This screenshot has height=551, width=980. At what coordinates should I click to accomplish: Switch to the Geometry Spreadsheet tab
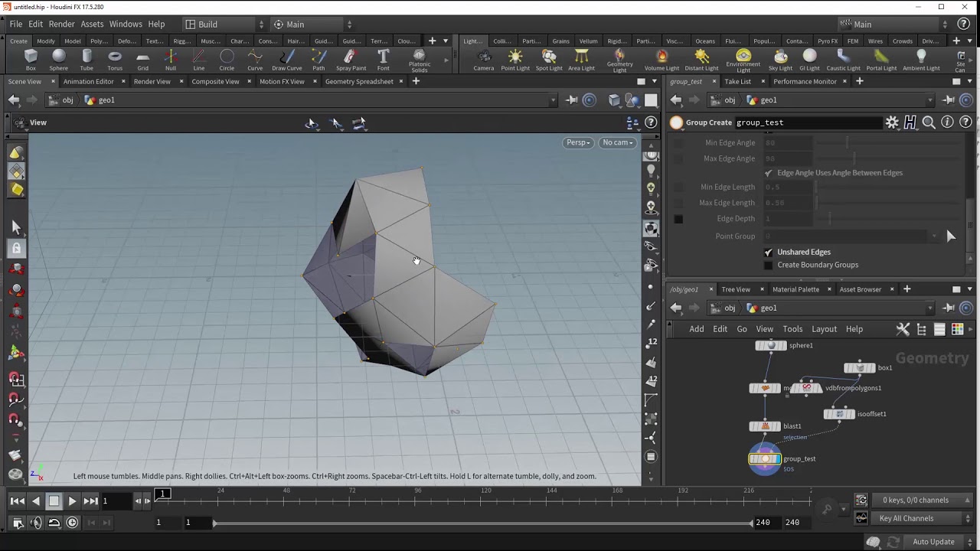pos(358,81)
